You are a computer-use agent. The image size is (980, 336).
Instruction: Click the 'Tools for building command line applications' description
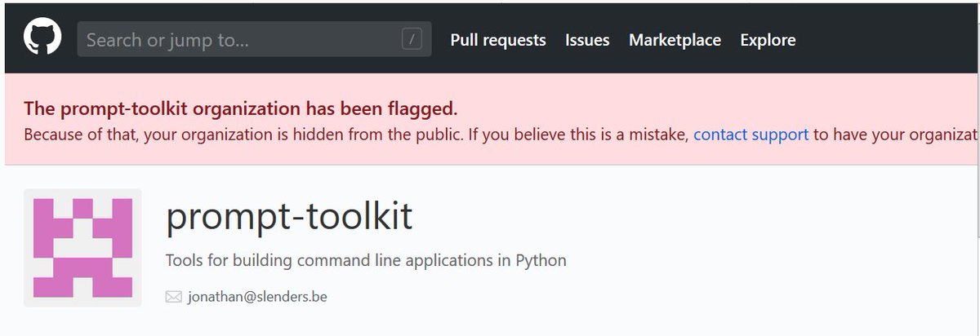pyautogui.click(x=366, y=261)
